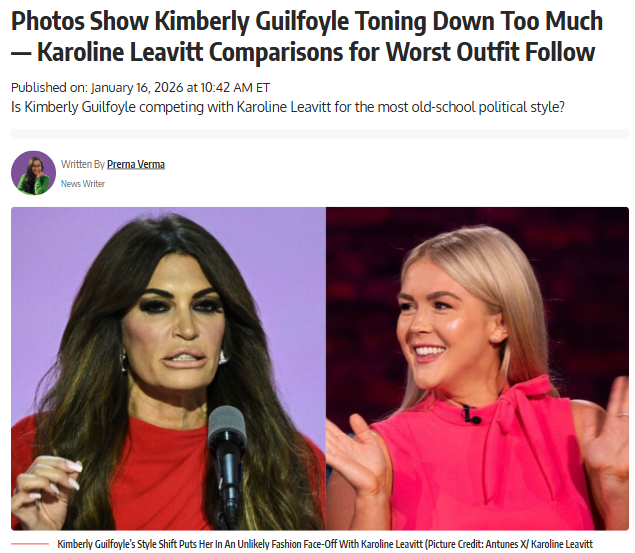Image resolution: width=635 pixels, height=553 pixels.
Task: Click the gray placeholder bar below subheading
Action: point(320,134)
